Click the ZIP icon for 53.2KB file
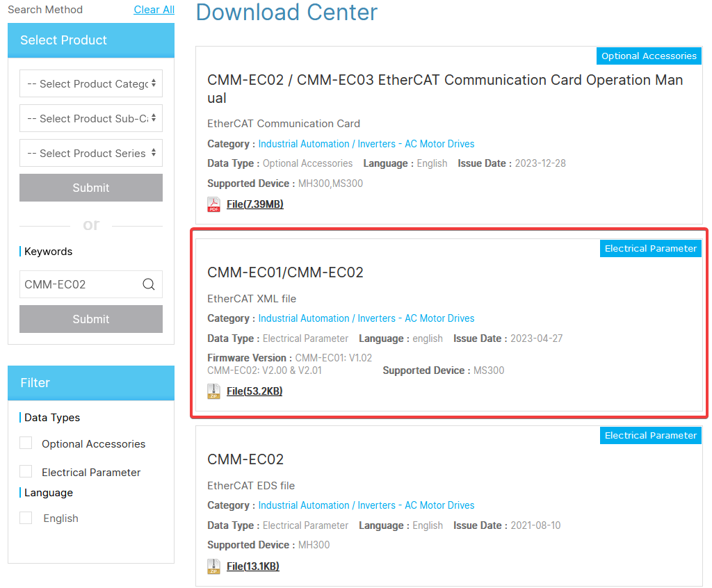 tap(213, 391)
